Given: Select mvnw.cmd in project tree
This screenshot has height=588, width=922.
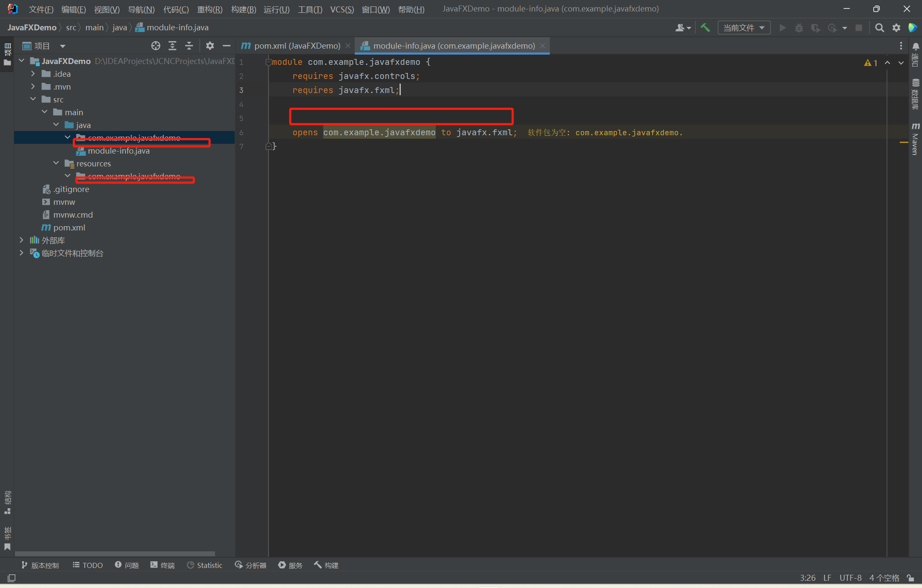Looking at the screenshot, I should click(x=73, y=215).
